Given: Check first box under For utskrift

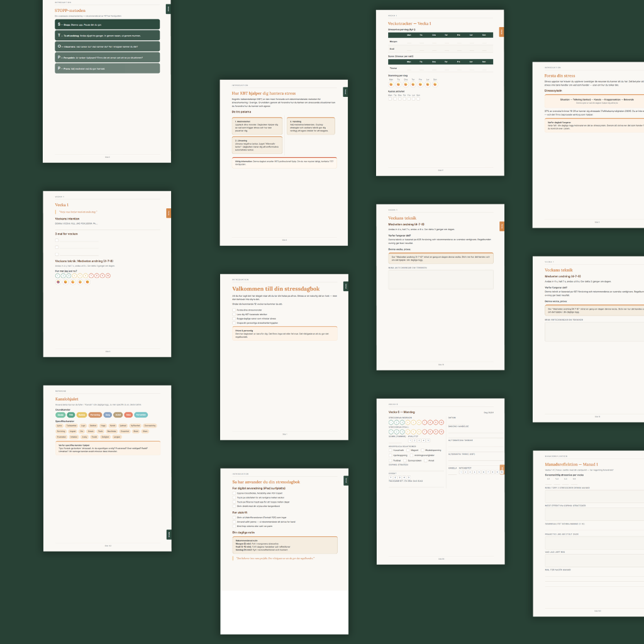Looking at the screenshot, I should pyautogui.click(x=234, y=518).
